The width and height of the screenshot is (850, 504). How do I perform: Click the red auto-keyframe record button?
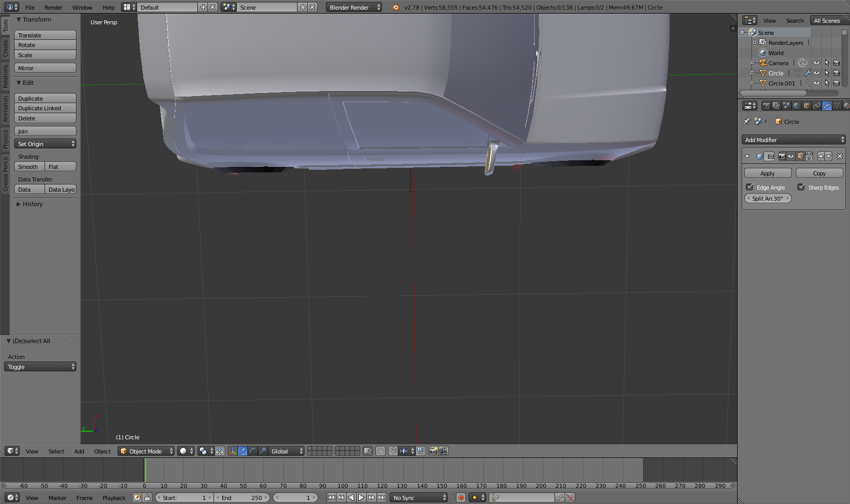point(460,497)
